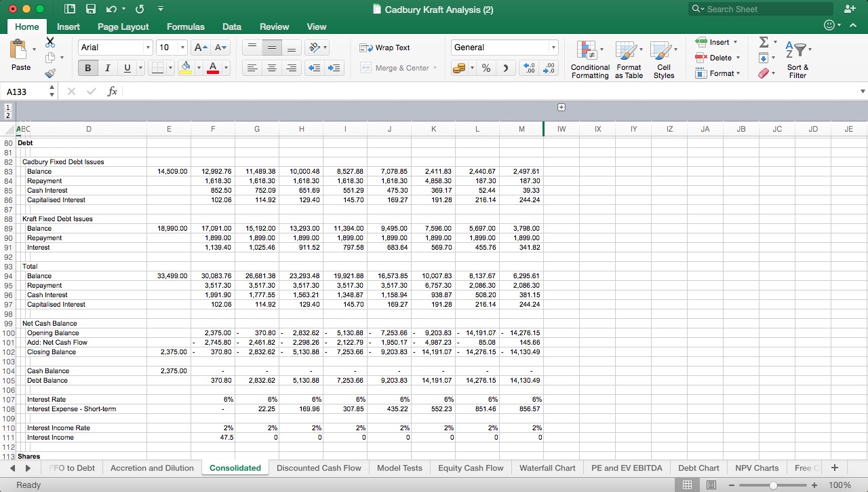Switch to the Discounted Cash Flow sheet

coord(319,468)
